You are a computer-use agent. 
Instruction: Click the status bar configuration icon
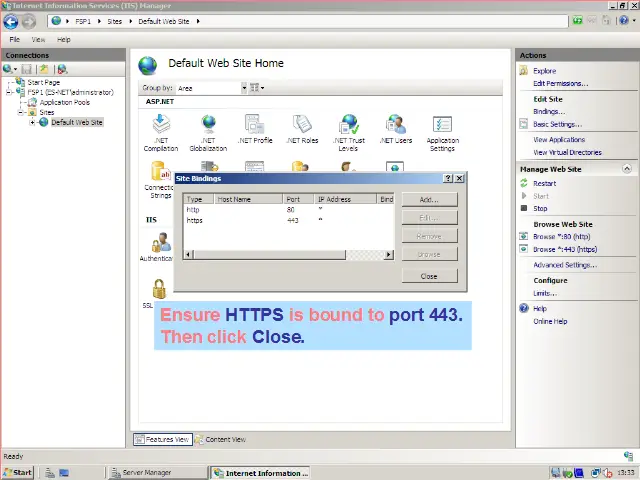(628, 456)
